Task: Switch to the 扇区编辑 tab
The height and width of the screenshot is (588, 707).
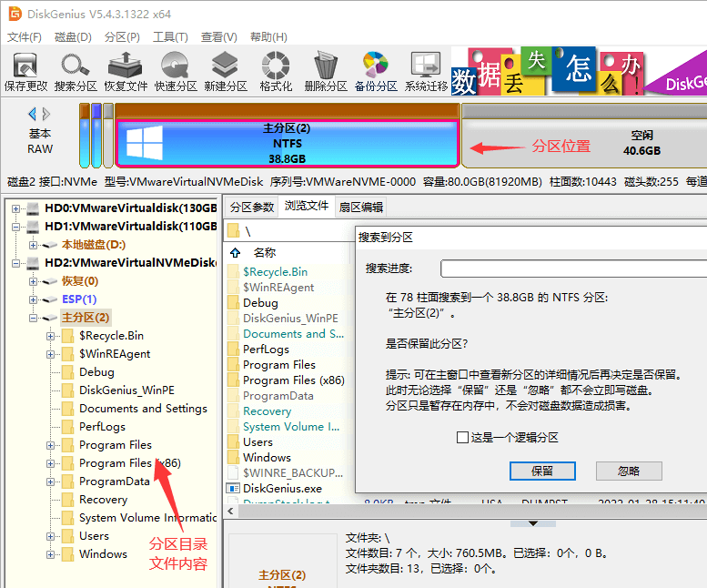Action: [x=360, y=207]
